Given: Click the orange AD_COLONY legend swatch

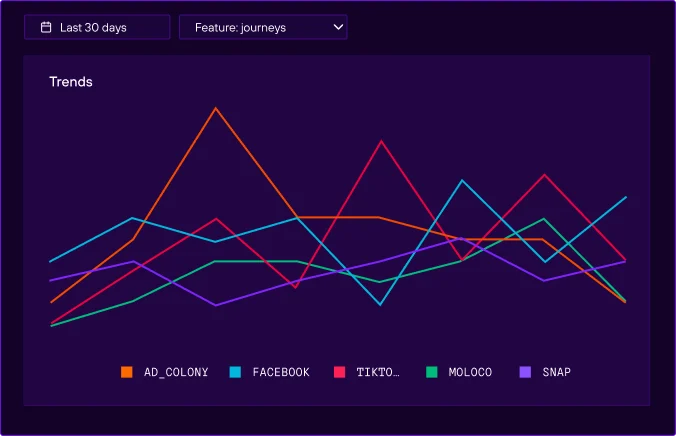Looking at the screenshot, I should click(127, 372).
